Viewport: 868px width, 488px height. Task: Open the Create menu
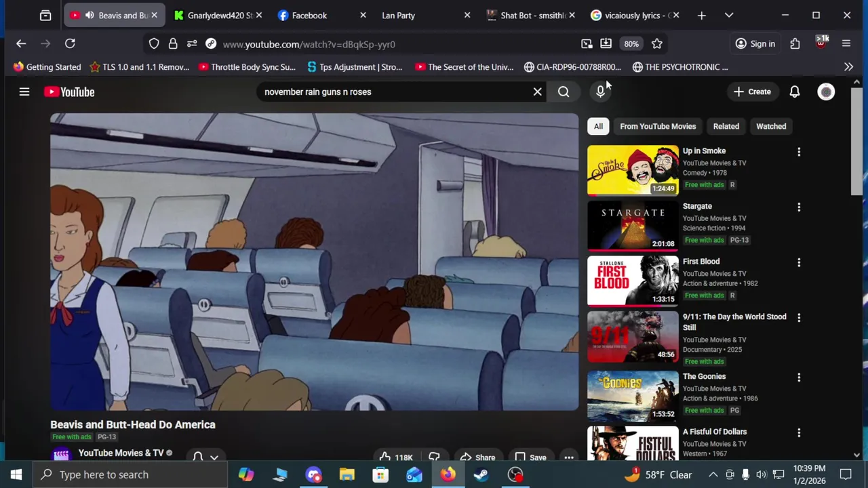(x=752, y=91)
